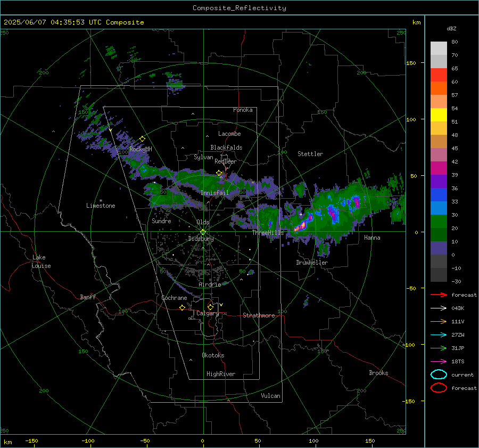This screenshot has height=448, width=479.
Task: Click the Sylvan label
Action: [x=203, y=157]
